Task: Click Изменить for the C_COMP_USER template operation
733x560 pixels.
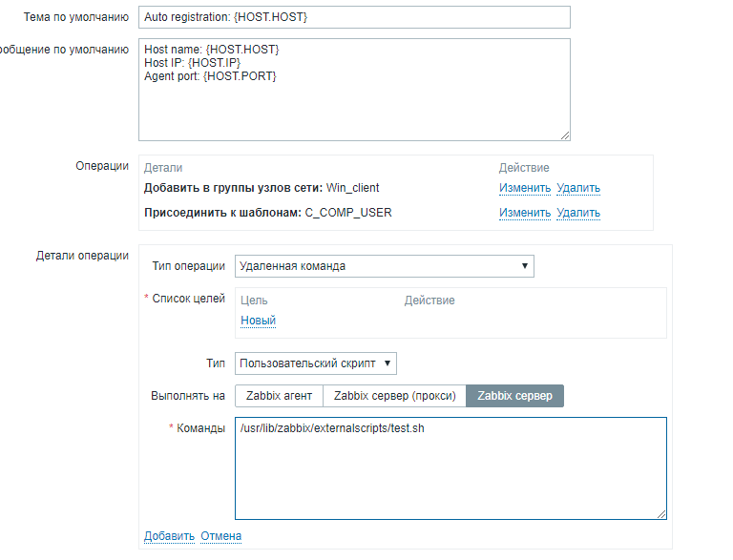Action: pos(524,213)
